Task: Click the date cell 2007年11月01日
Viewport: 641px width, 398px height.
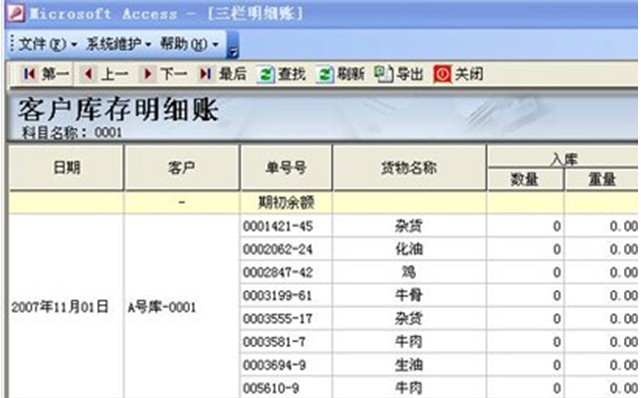Action: (60, 306)
